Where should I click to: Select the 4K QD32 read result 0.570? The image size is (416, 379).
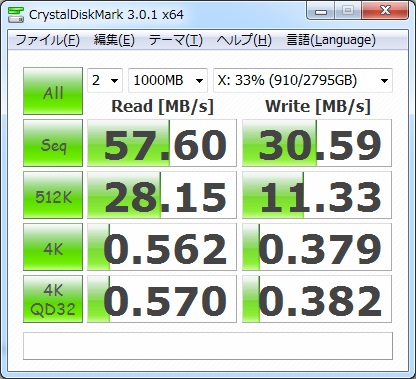162,299
